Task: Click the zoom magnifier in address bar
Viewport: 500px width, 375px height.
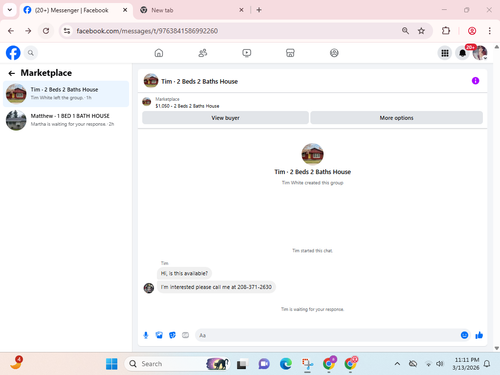Action: point(405,31)
